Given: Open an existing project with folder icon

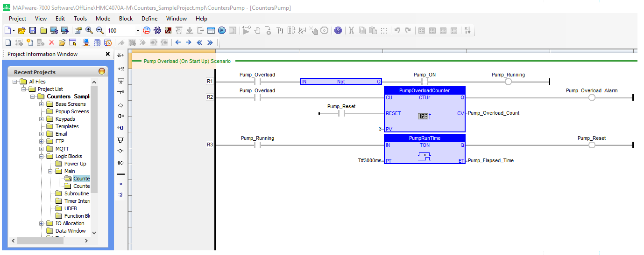Looking at the screenshot, I should coord(21,30).
